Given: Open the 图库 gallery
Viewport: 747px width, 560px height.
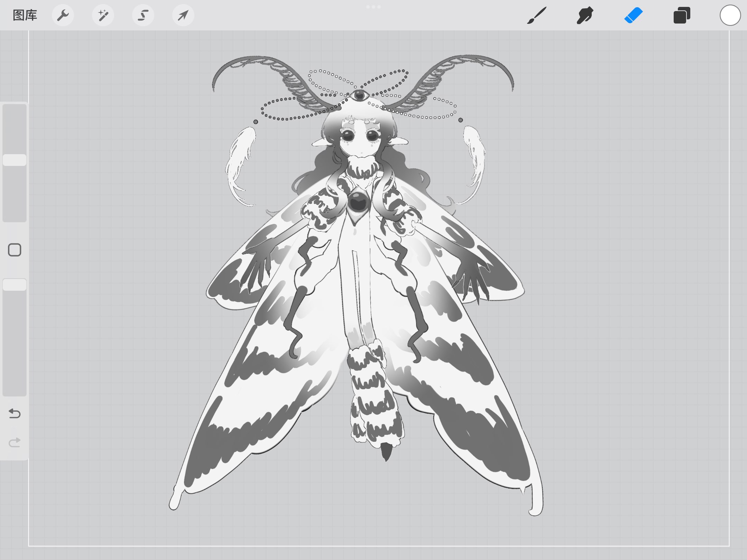Looking at the screenshot, I should coord(25,16).
